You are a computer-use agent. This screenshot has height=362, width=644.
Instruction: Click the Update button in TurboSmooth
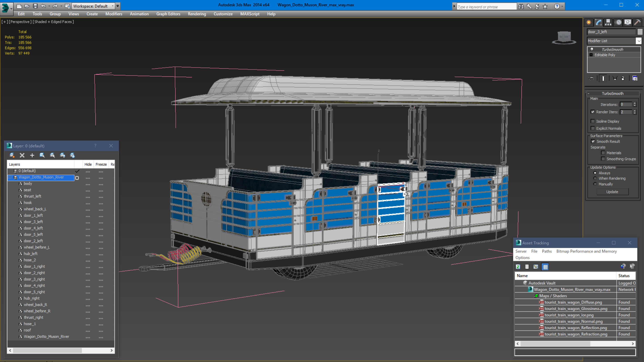coord(612,192)
